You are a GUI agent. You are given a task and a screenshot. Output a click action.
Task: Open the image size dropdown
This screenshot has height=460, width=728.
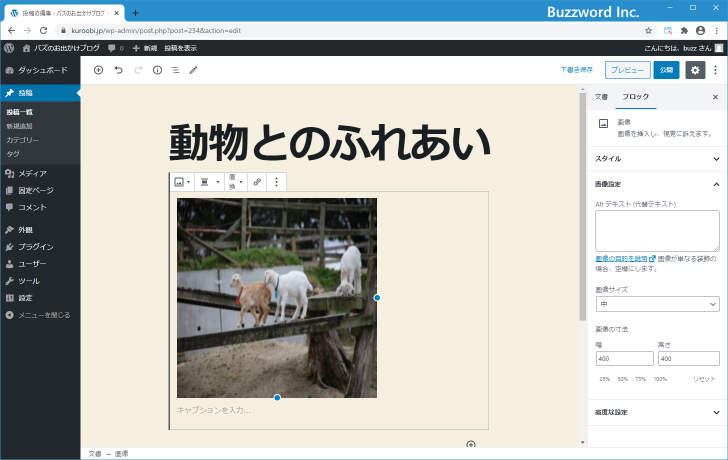(657, 304)
